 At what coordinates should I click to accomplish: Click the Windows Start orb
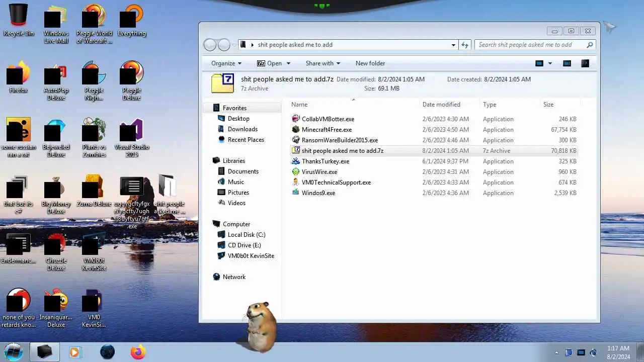14,351
